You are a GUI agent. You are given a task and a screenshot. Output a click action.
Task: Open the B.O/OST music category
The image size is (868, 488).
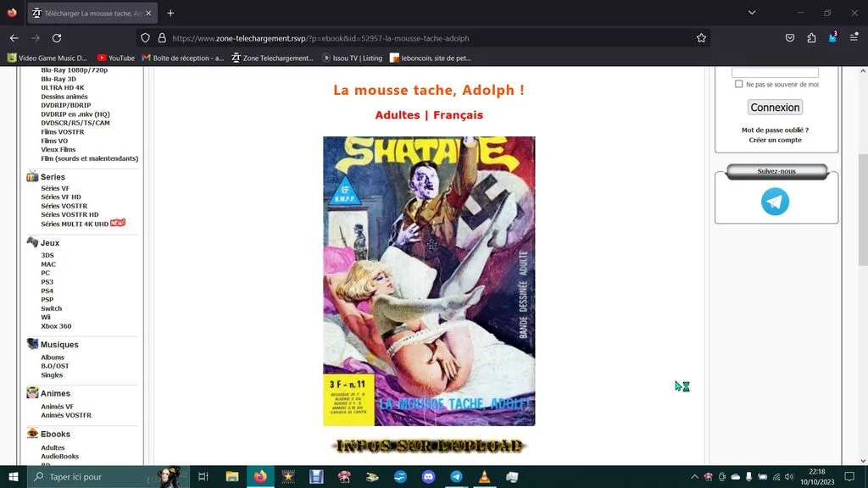[55, 366]
